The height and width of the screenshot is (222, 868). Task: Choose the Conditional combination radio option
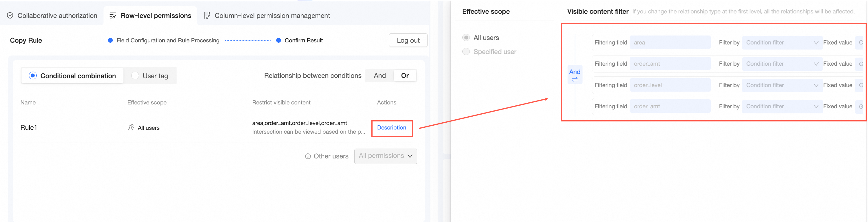point(72,76)
